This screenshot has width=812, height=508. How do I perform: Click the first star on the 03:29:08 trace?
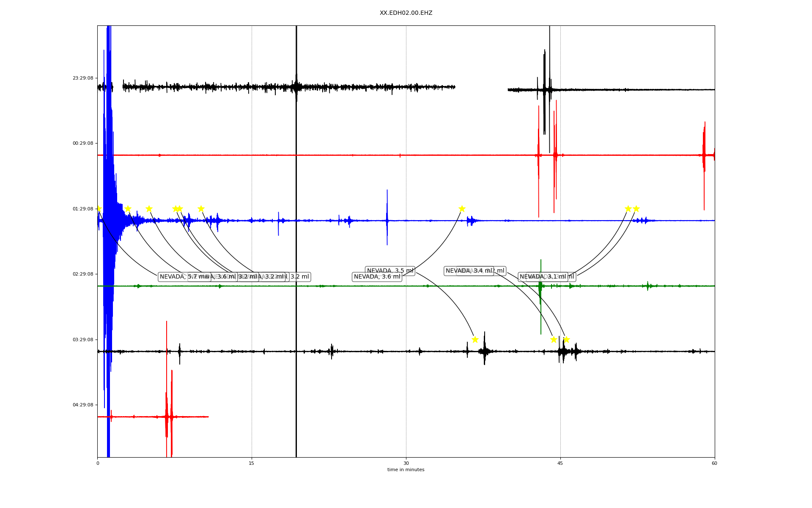point(475,340)
